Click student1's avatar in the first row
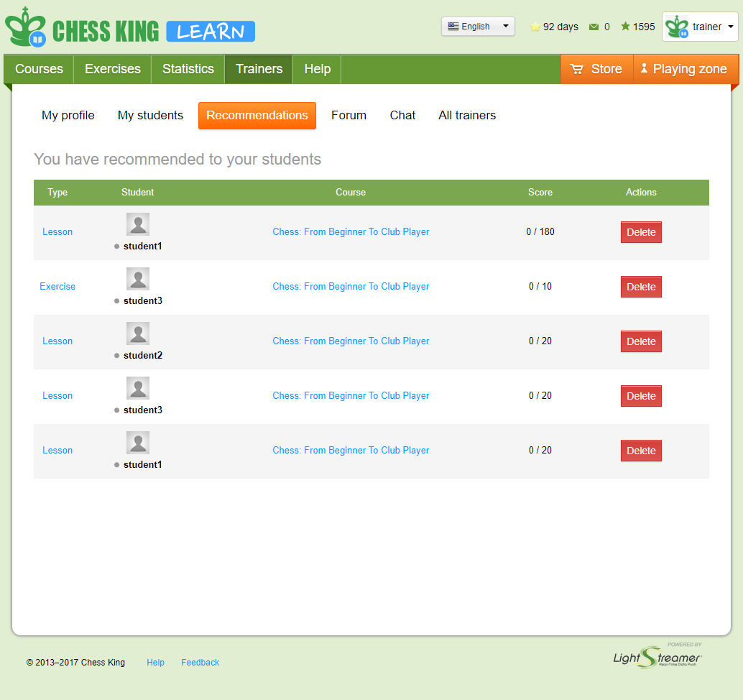The image size is (743, 700). tap(138, 224)
